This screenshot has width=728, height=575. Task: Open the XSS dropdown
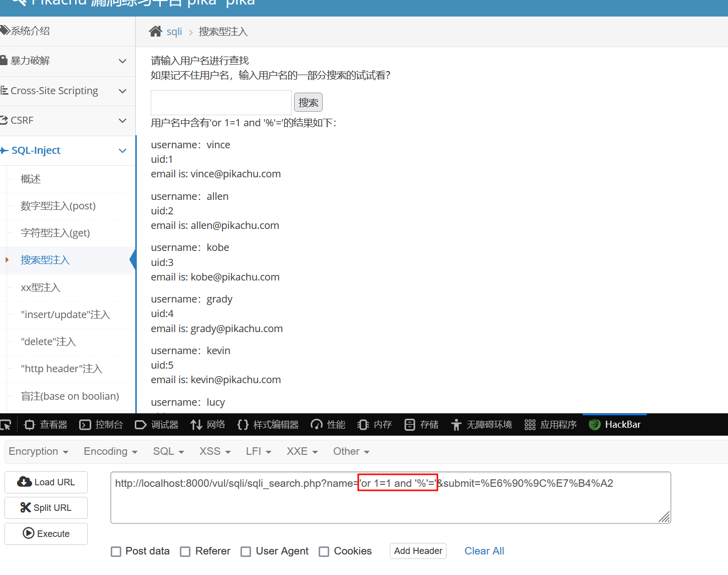pos(215,451)
